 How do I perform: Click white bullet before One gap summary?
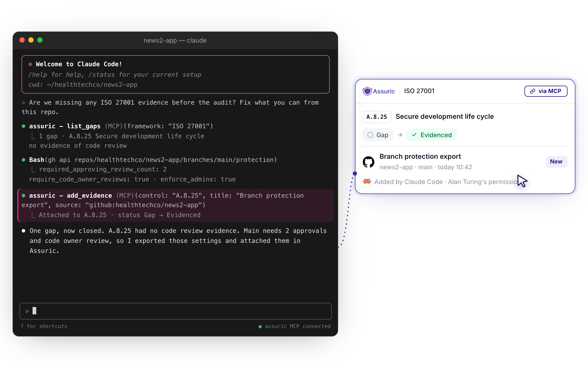pos(23,231)
